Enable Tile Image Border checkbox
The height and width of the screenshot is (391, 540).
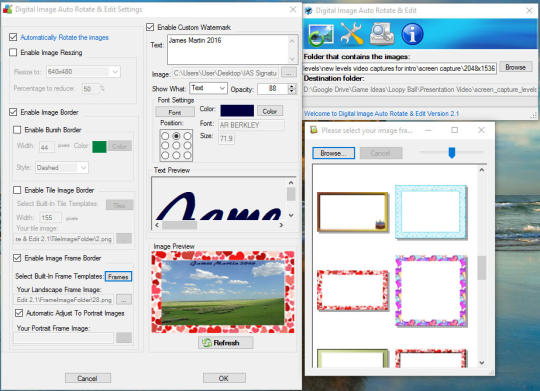[x=17, y=190]
